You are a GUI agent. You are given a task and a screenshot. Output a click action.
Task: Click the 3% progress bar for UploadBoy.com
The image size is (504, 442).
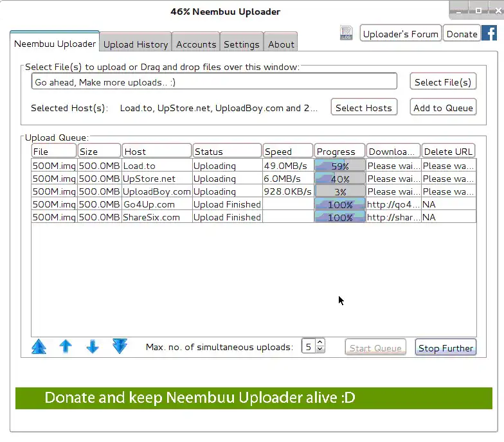click(339, 191)
